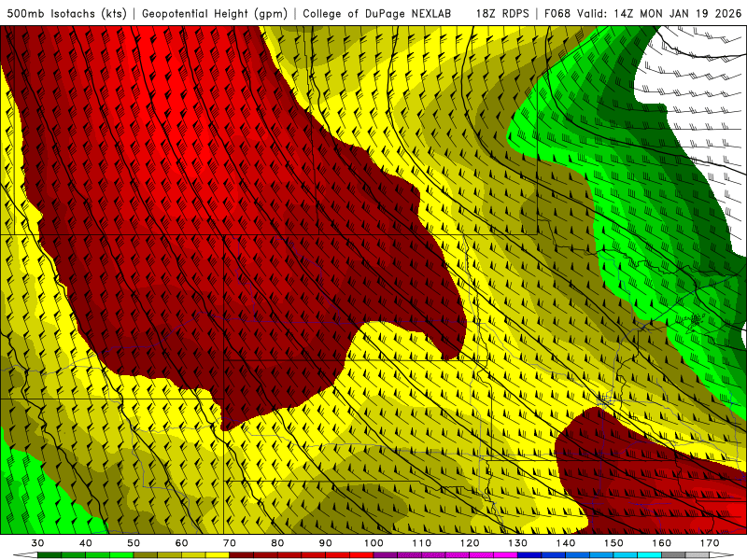
Task: Click the 130 label on the color scale
Action: pyautogui.click(x=517, y=543)
